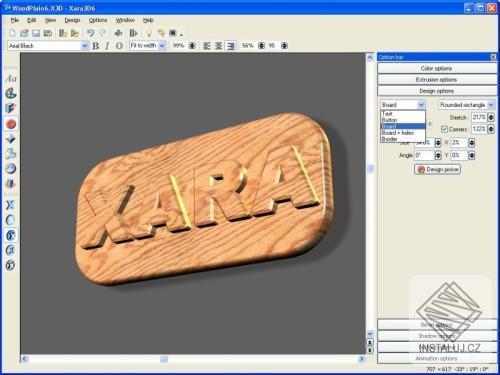The height and width of the screenshot is (375, 500).
Task: Select the second sidebar style icon below X
Action: 11,220
